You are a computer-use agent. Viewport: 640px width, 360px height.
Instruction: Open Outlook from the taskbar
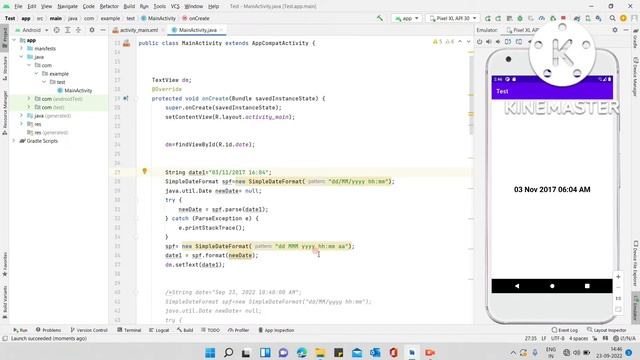click(375, 352)
